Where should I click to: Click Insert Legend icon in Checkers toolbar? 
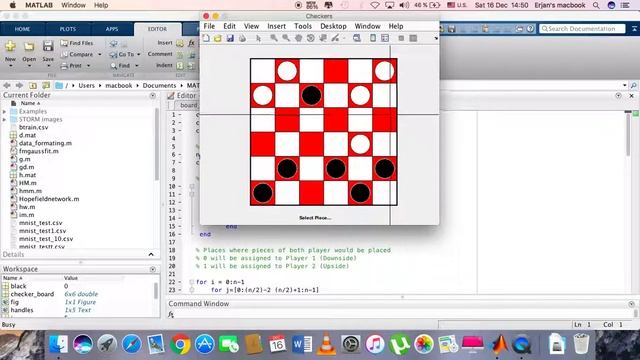point(385,38)
